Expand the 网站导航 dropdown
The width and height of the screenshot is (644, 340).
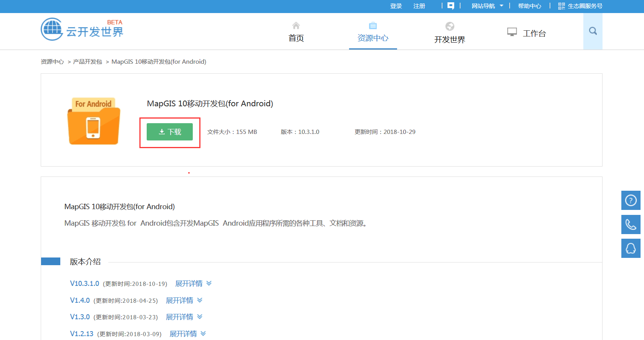[487, 6]
